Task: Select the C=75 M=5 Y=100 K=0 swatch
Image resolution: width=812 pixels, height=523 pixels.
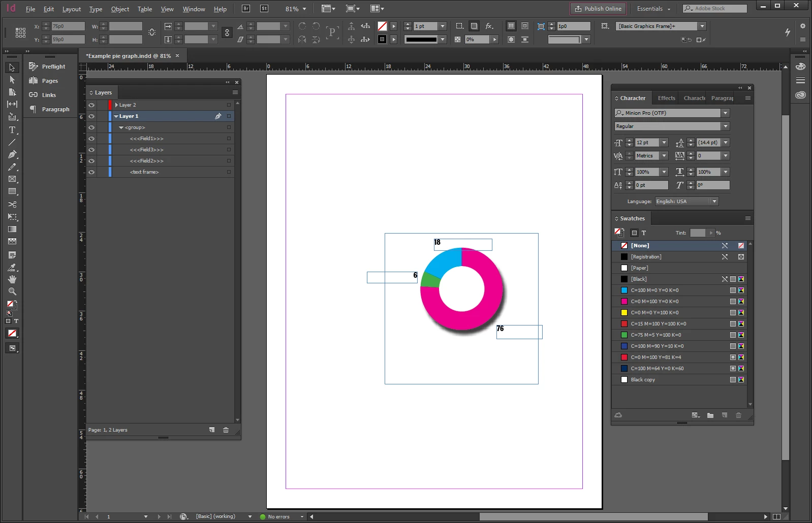Action: click(679, 335)
